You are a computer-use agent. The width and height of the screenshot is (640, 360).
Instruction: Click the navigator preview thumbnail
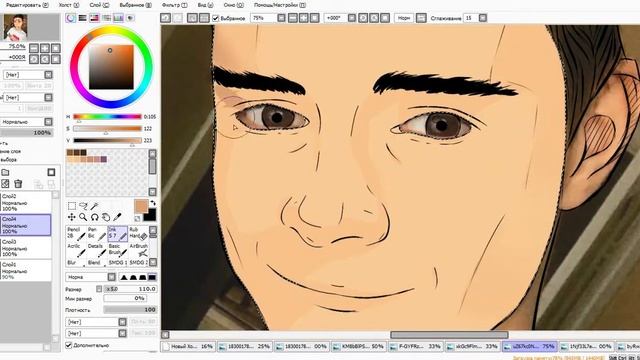16,27
